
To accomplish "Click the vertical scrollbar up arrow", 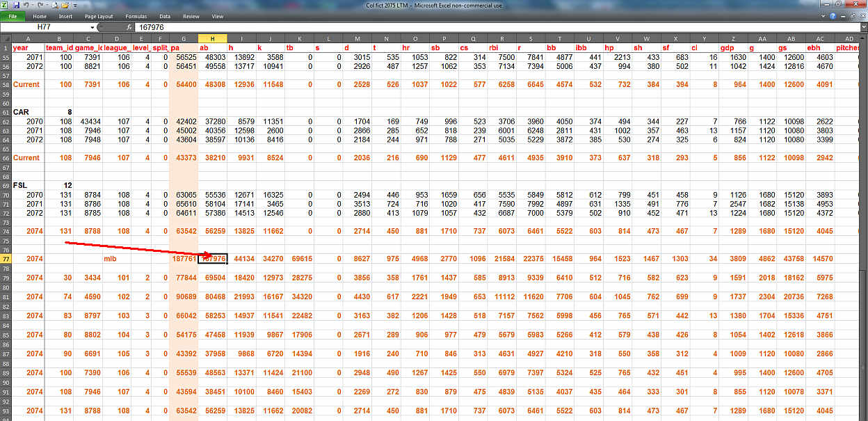I will click(862, 38).
